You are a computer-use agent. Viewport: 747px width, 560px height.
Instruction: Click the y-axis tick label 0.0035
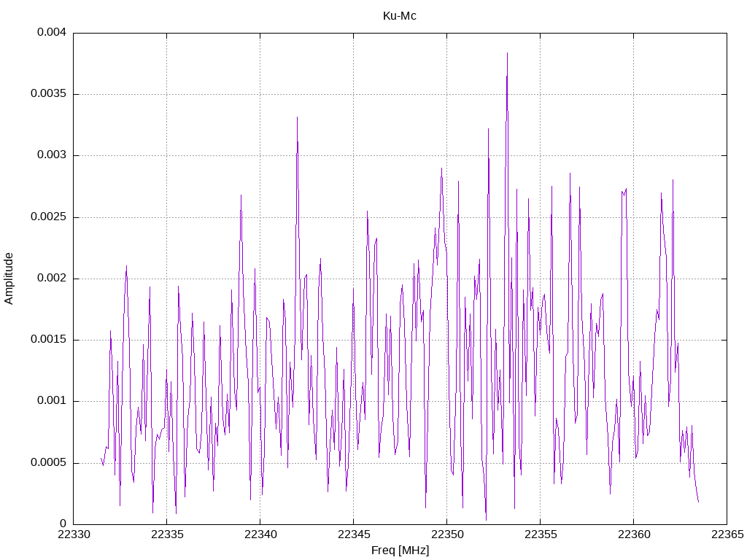click(48, 94)
